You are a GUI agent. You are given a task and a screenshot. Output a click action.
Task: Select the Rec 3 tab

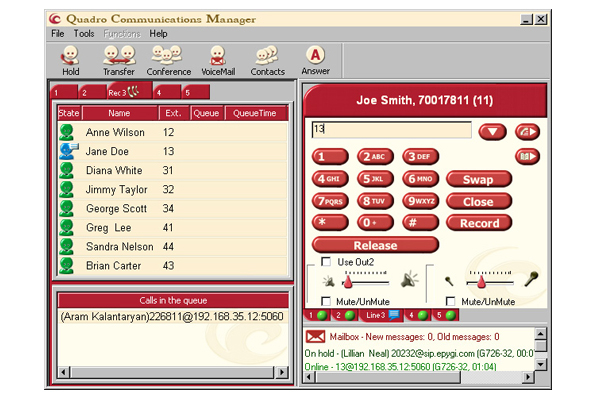click(129, 91)
